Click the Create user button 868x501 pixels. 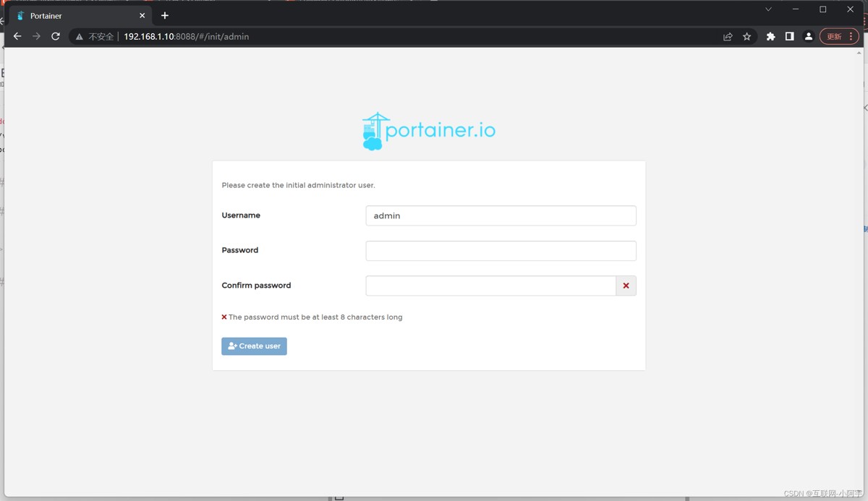pyautogui.click(x=254, y=346)
